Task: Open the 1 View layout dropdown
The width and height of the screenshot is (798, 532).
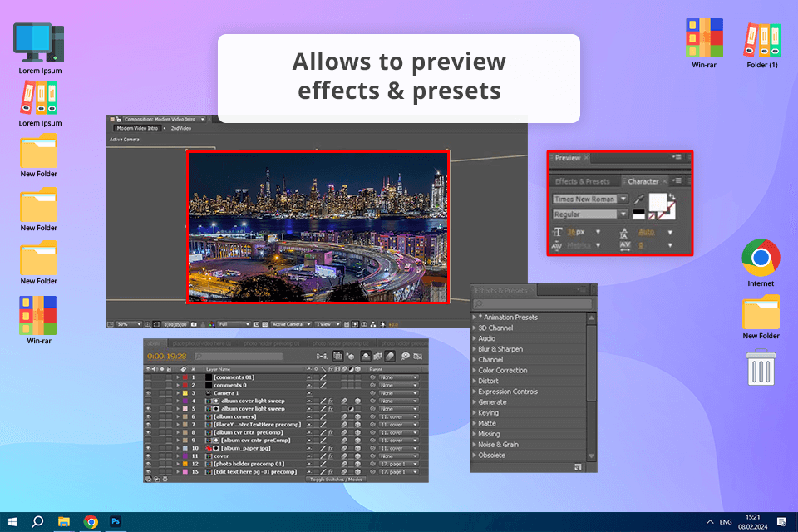Action: pos(328,324)
